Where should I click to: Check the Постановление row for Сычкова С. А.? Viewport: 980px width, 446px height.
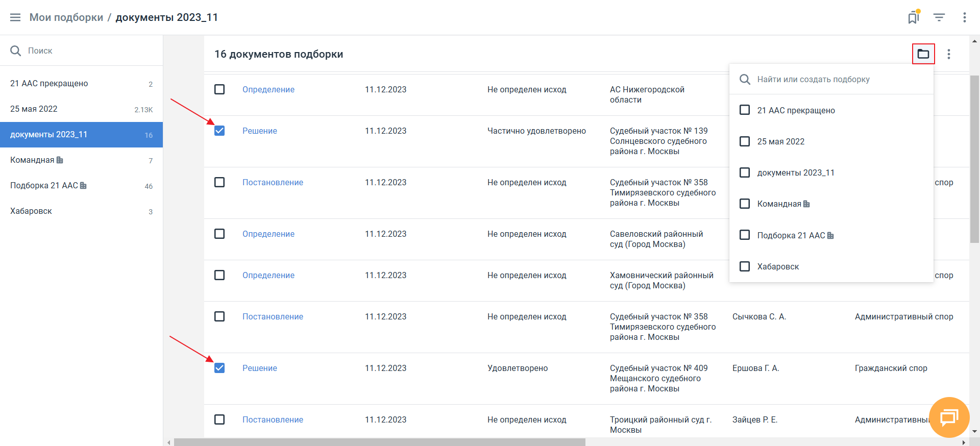pyautogui.click(x=219, y=316)
